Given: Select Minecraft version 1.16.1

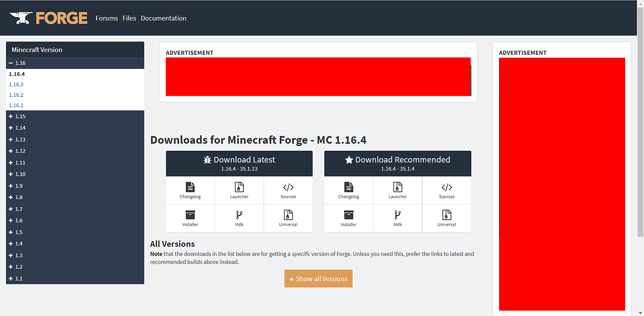Looking at the screenshot, I should (16, 106).
